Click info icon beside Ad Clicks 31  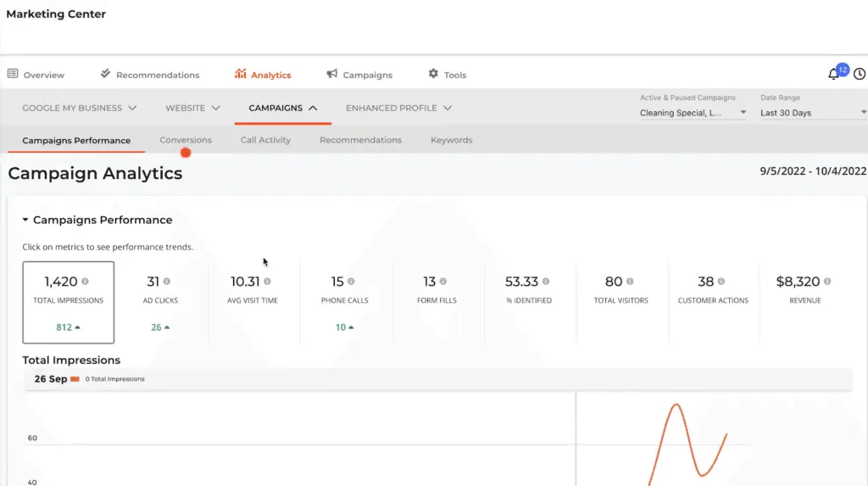tap(167, 282)
